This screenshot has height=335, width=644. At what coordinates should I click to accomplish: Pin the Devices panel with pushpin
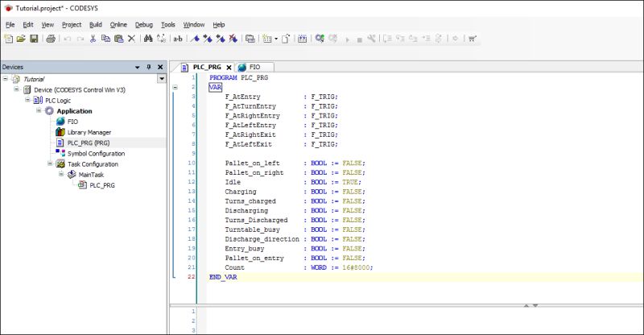pos(149,67)
